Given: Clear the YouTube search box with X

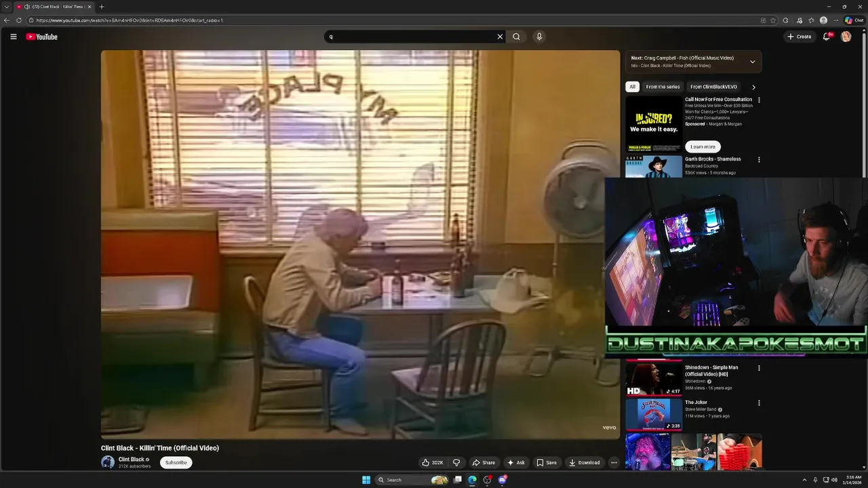Looking at the screenshot, I should (x=500, y=37).
